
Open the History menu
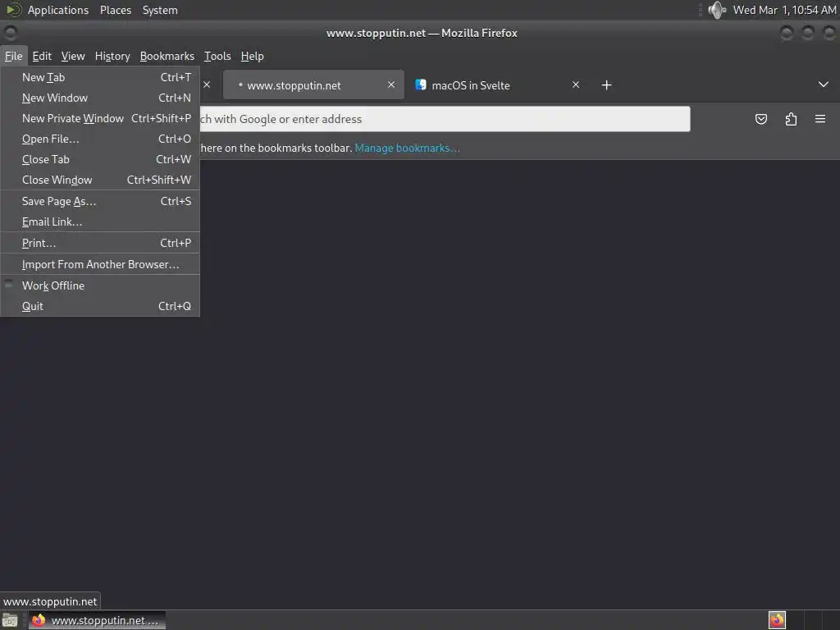click(112, 57)
